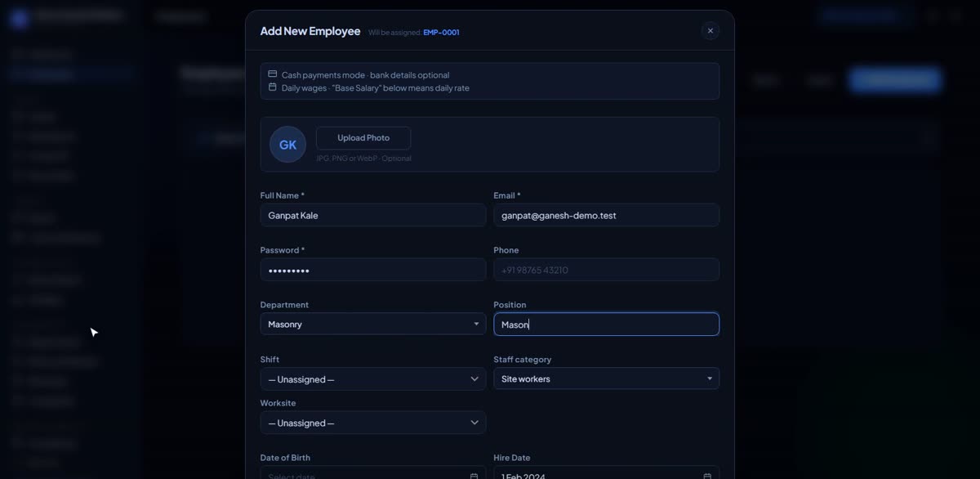Image resolution: width=980 pixels, height=479 pixels.
Task: Open the Department dropdown showing Masonry
Action: [373, 325]
